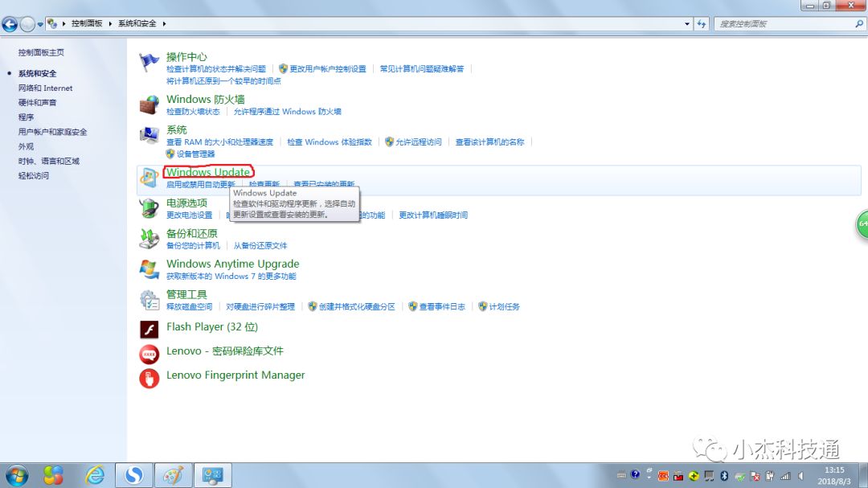
Task: Click the Lenovo Fingerprint Manager icon
Action: 149,379
